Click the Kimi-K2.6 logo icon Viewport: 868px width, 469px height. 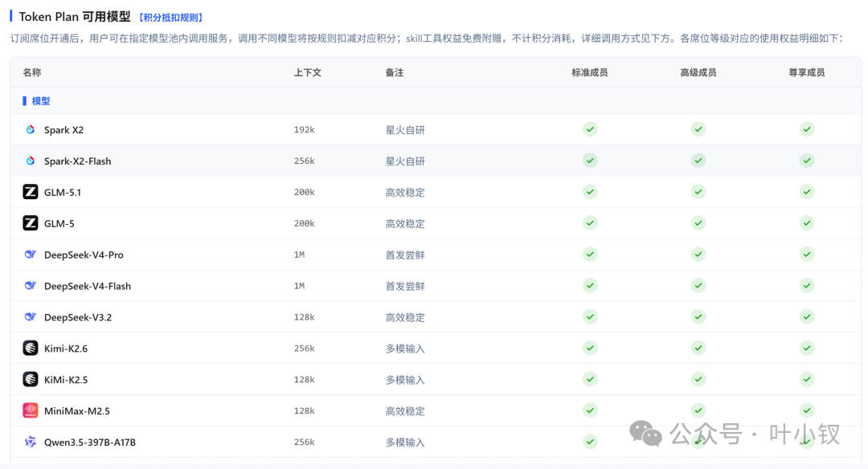coord(31,348)
